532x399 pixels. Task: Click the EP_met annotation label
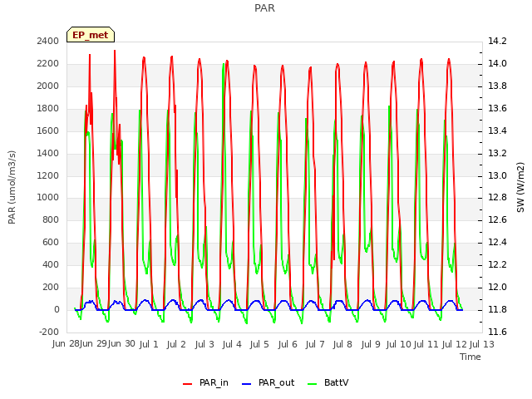[x=91, y=35]
